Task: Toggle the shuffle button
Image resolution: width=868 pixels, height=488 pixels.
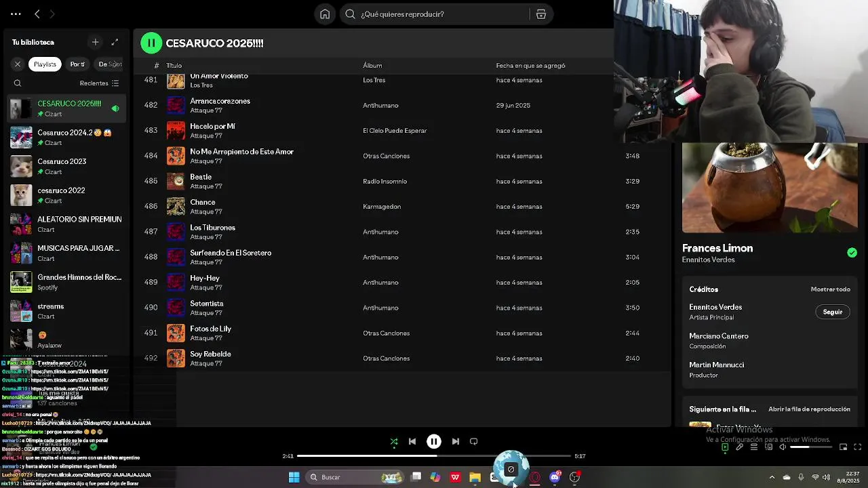Action: [394, 442]
